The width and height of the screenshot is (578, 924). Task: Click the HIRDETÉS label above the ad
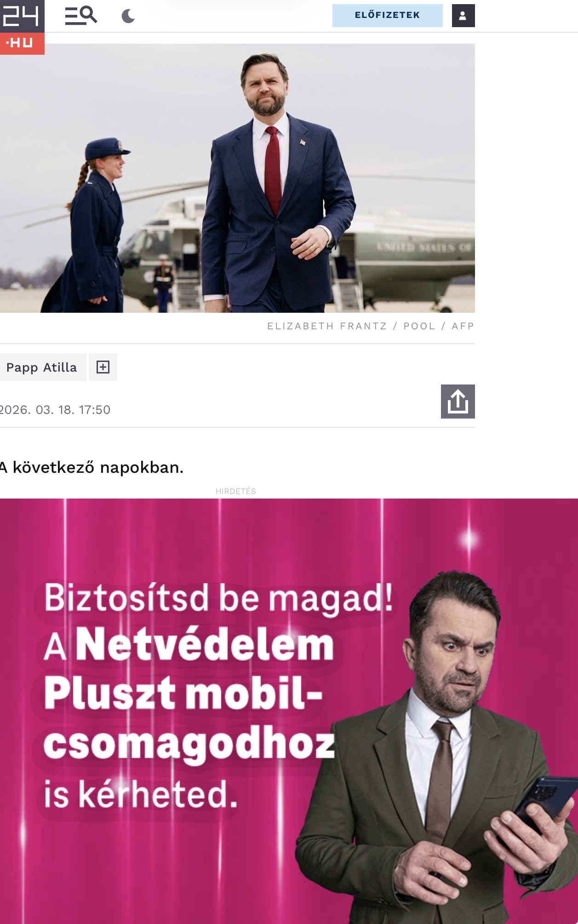coord(236,491)
